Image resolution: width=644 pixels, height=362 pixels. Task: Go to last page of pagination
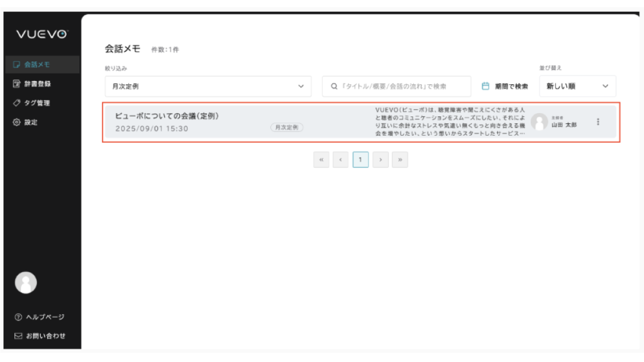pyautogui.click(x=400, y=160)
